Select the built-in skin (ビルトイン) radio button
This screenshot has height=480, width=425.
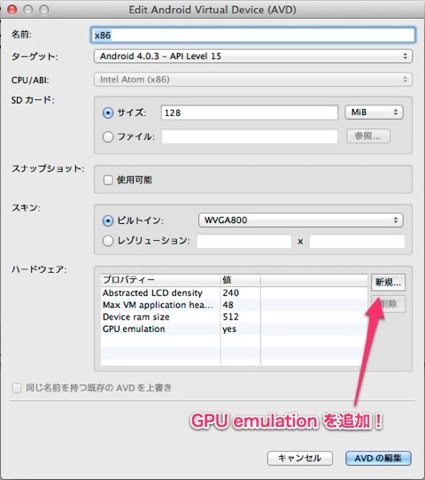pos(108,221)
